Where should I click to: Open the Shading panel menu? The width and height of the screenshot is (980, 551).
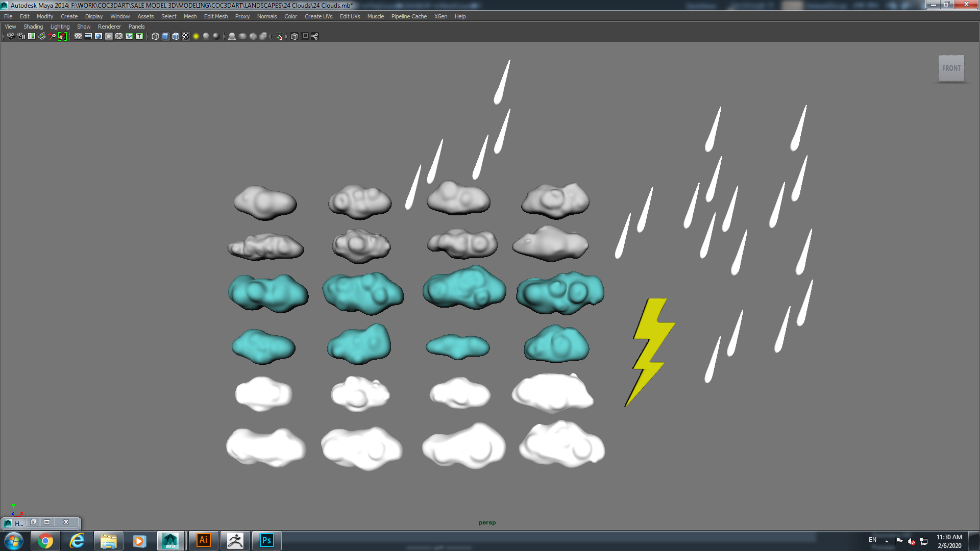(x=33, y=27)
